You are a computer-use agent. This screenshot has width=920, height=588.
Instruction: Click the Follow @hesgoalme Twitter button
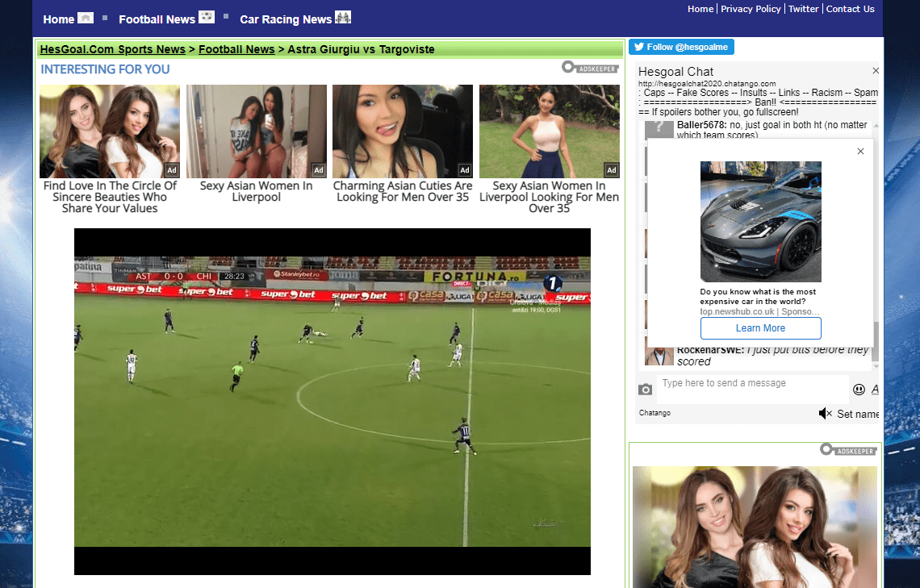[x=681, y=47]
